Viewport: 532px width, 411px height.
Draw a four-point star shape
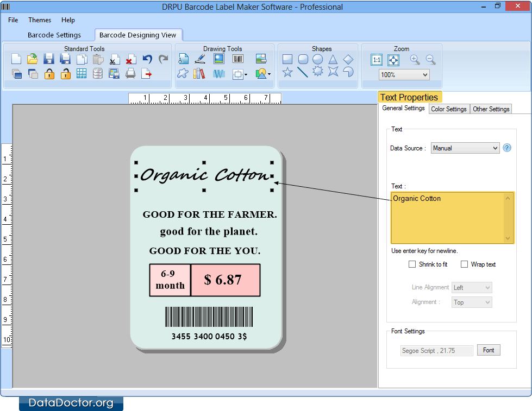click(333, 71)
